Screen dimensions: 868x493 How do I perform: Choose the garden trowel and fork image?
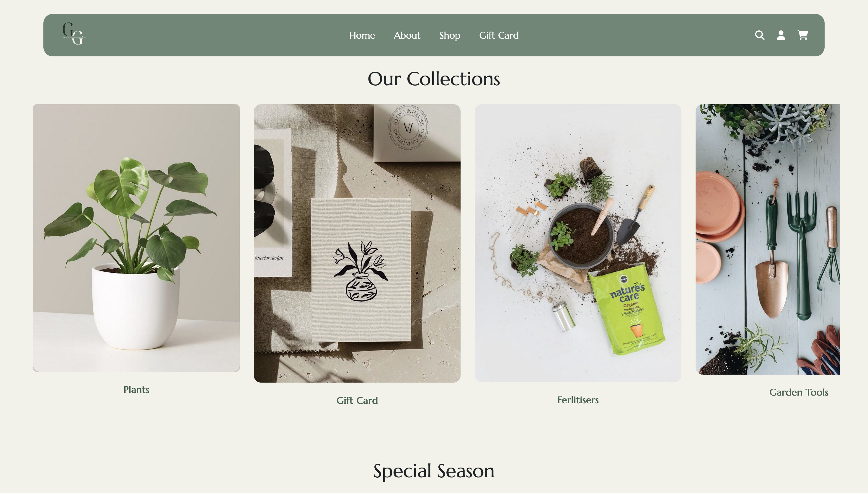(767, 239)
